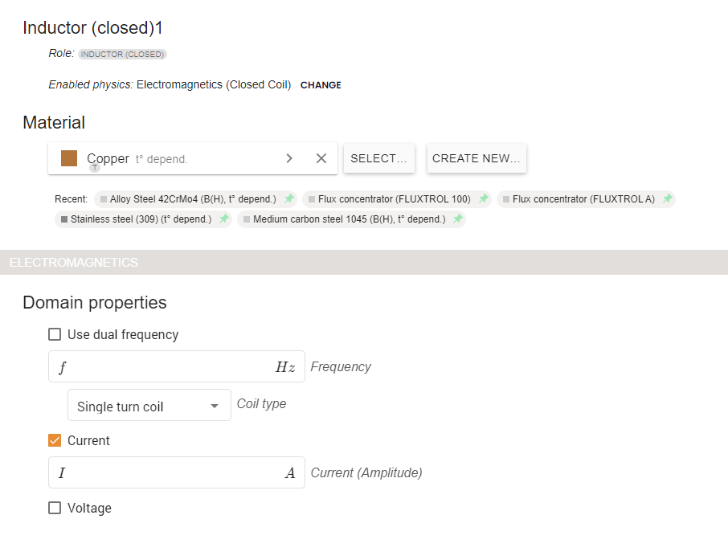Pin Stainless steel (309) recent material
Viewport: 728px width, 560px height.
pos(224,219)
